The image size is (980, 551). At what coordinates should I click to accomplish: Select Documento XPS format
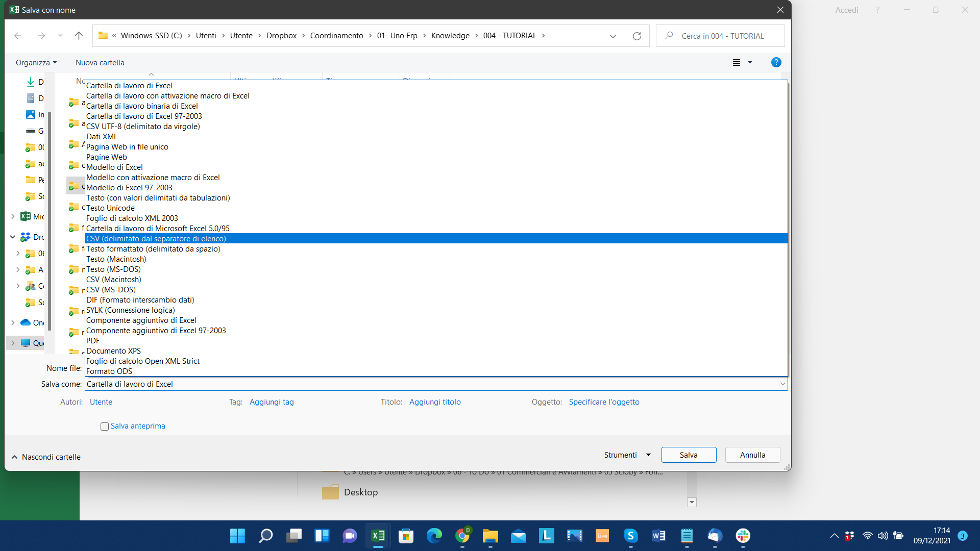[x=436, y=351]
